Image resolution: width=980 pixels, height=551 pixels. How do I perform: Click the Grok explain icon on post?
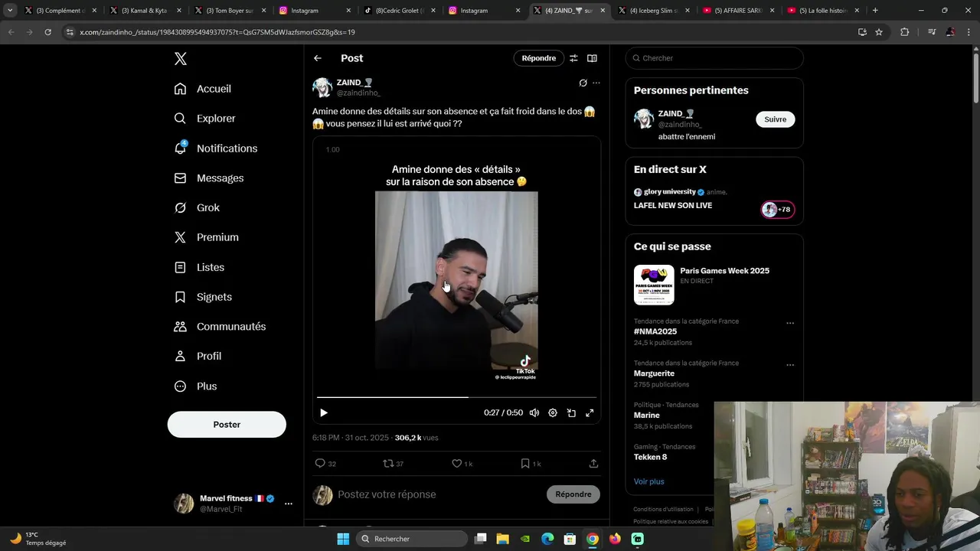point(583,83)
